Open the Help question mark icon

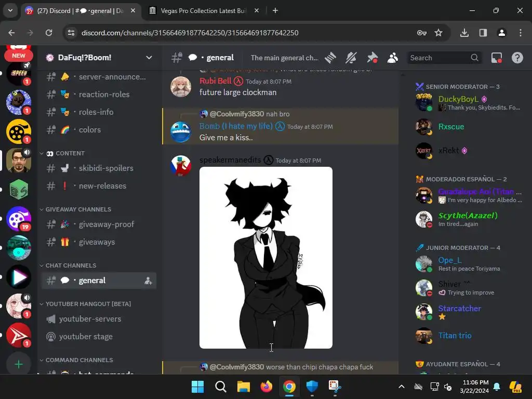517,58
